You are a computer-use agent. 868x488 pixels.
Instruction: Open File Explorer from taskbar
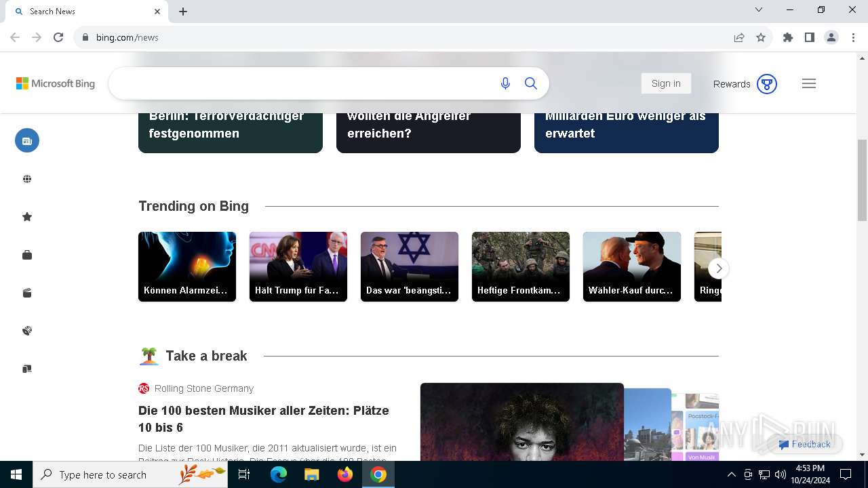click(312, 474)
